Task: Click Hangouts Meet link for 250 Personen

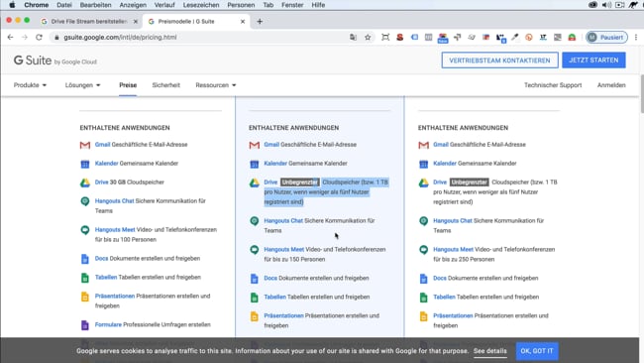Action: click(453, 250)
